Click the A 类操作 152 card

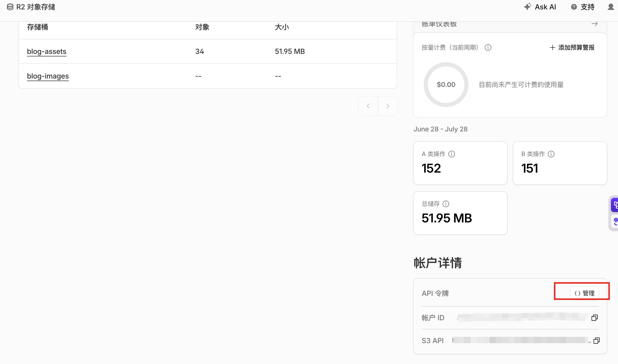click(460, 163)
